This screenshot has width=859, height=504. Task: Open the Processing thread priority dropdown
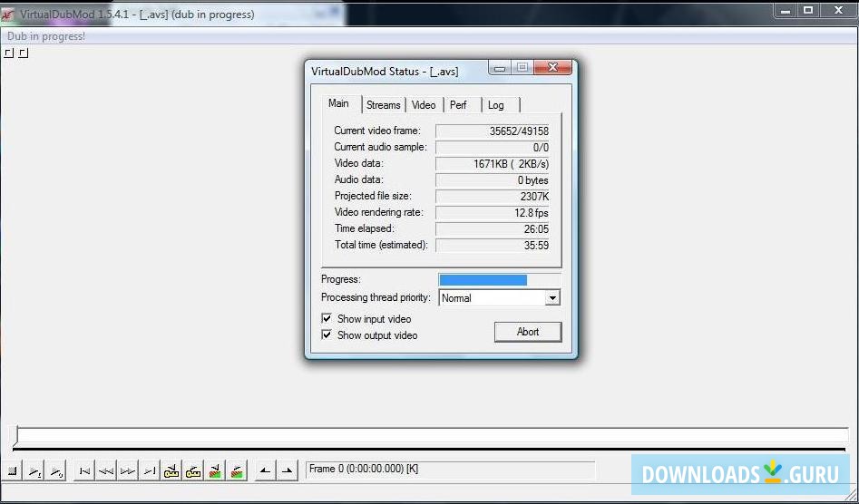click(x=552, y=298)
